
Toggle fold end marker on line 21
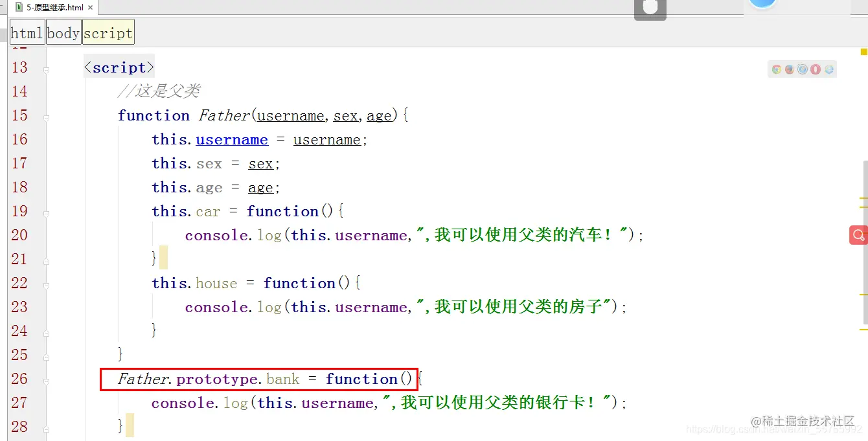click(x=46, y=260)
